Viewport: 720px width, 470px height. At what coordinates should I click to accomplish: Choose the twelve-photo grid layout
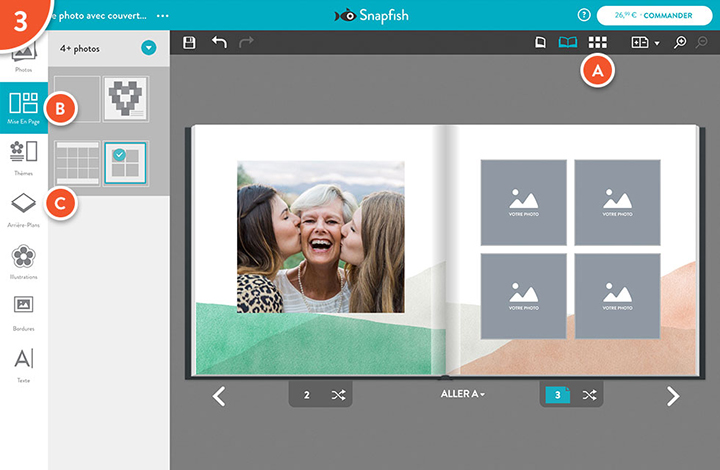pos(77,163)
